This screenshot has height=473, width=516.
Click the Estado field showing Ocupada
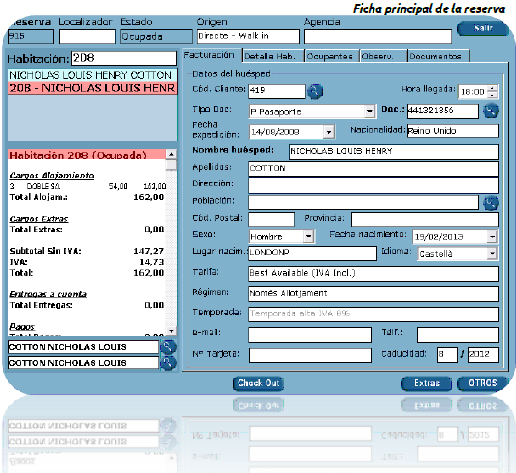[x=156, y=37]
